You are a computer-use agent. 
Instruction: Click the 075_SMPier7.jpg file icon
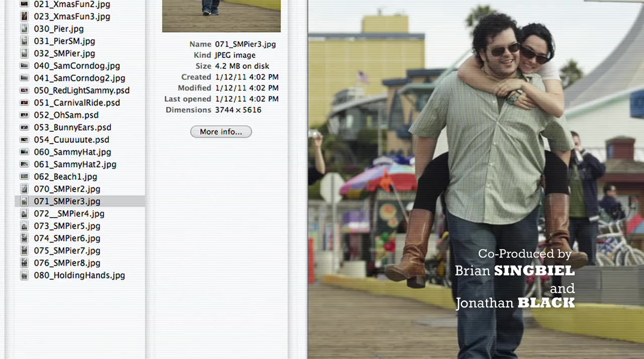pyautogui.click(x=24, y=250)
